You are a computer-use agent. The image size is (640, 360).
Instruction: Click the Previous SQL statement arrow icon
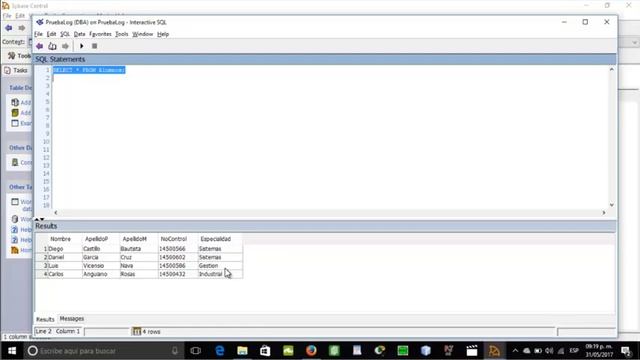point(40,46)
